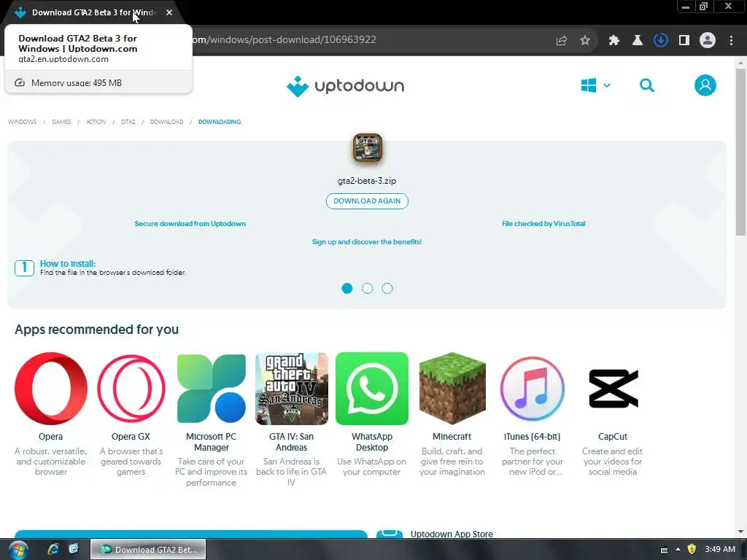This screenshot has width=747, height=560.
Task: Click the page vertical scrollbar thumb
Action: (740, 152)
